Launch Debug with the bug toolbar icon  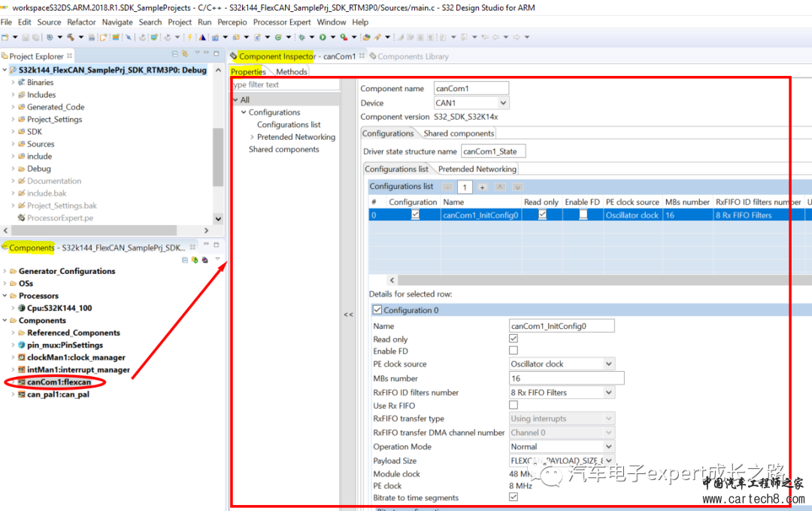pos(301,38)
